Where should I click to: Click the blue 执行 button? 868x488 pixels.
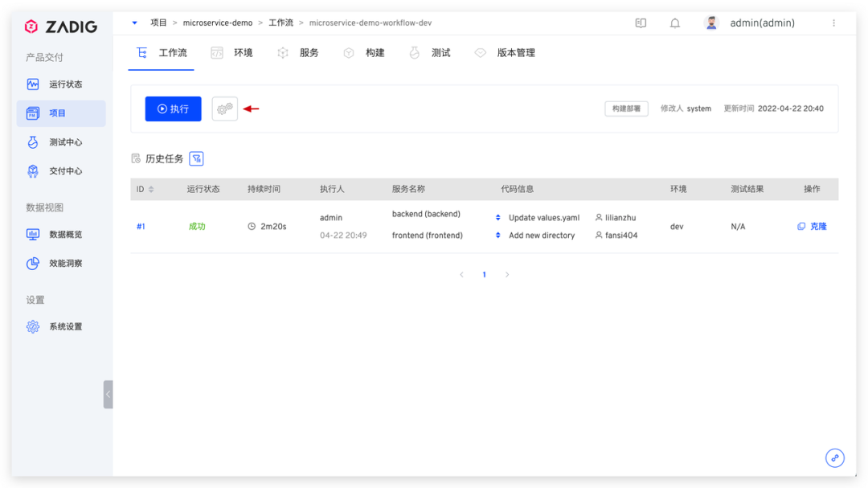pyautogui.click(x=174, y=109)
